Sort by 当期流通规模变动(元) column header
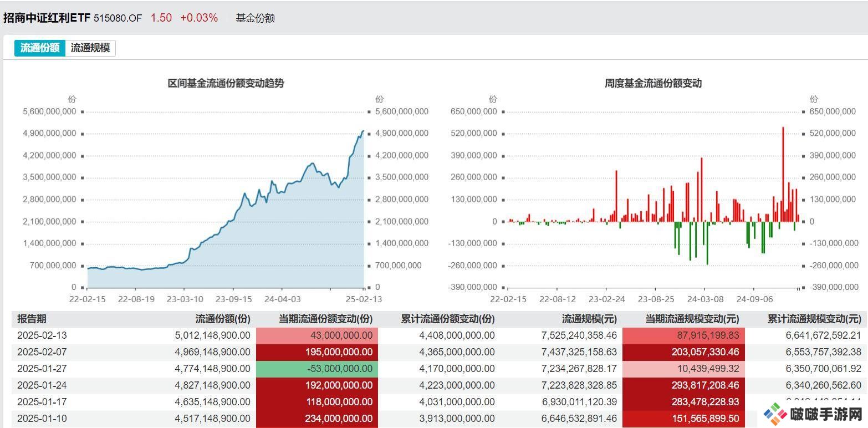 pos(692,319)
